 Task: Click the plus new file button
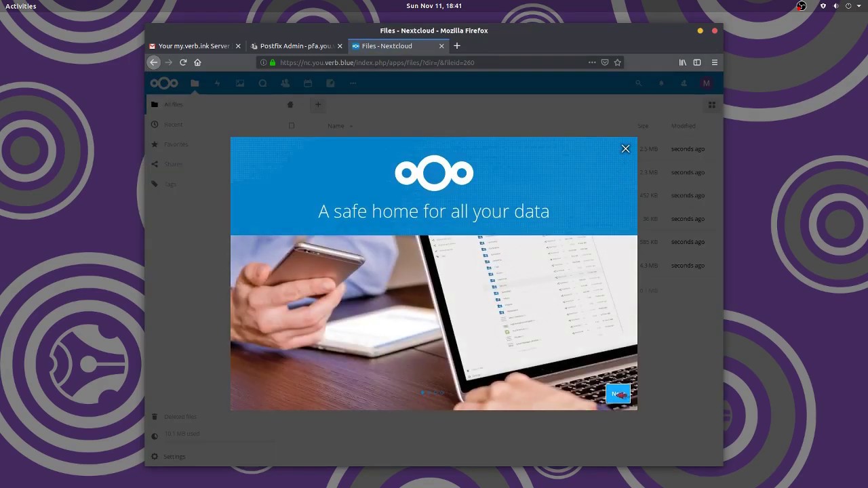click(318, 104)
